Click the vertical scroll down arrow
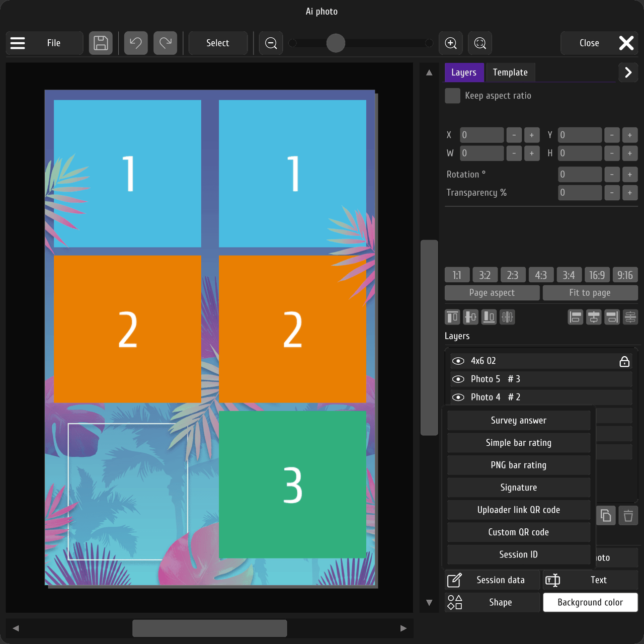644x644 pixels. tap(429, 603)
